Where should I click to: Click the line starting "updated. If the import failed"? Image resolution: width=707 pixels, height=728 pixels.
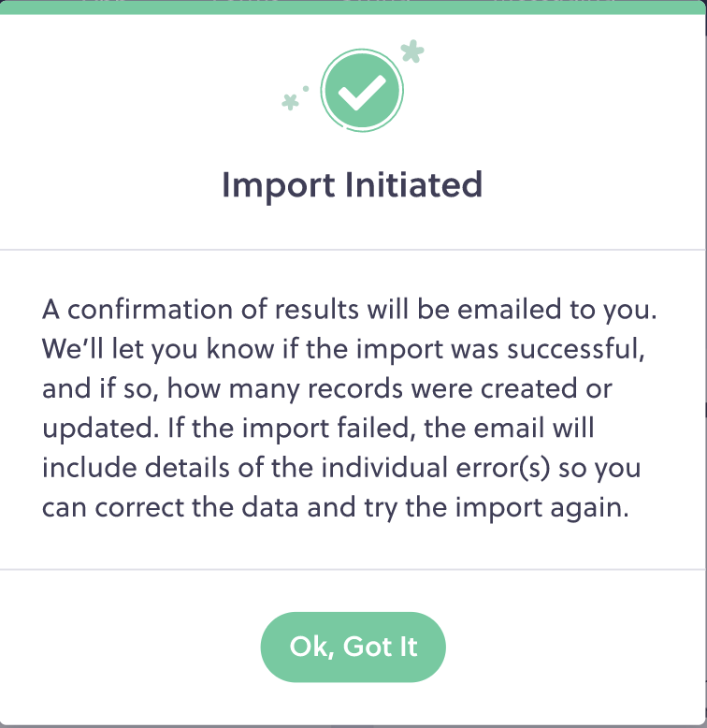[318, 428]
